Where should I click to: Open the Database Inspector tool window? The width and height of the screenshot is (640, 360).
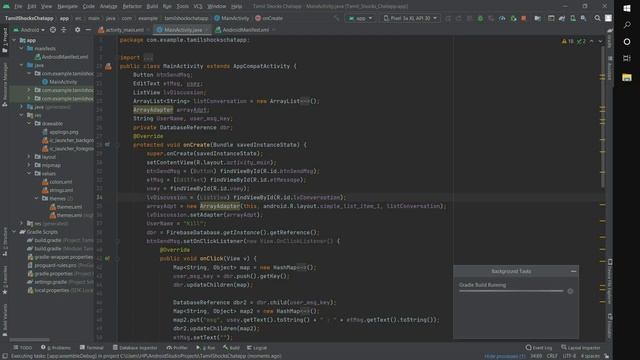[135, 348]
